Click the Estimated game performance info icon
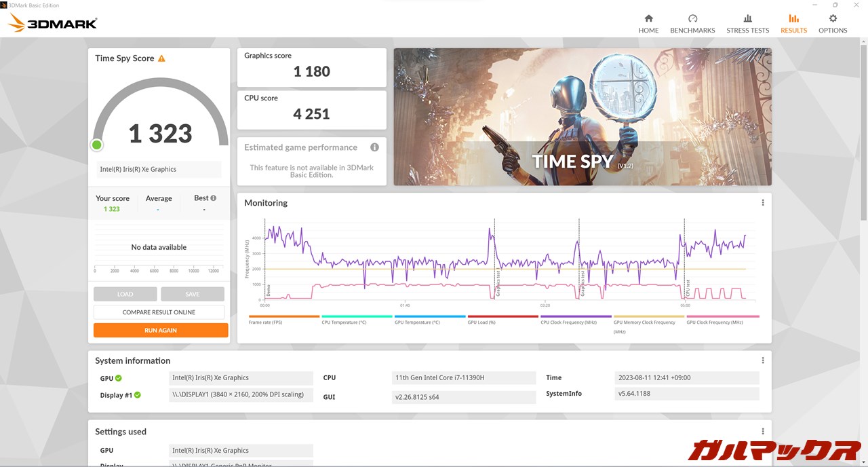868x467 pixels. 374,147
